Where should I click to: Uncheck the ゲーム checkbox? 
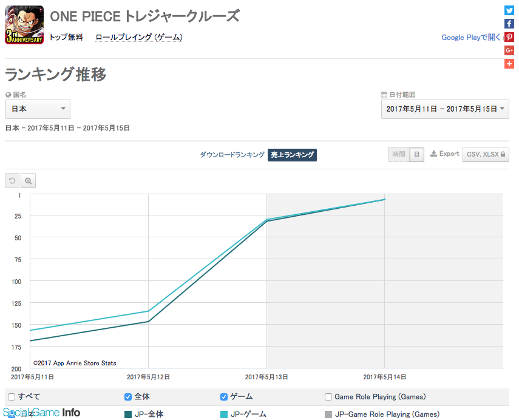224,396
